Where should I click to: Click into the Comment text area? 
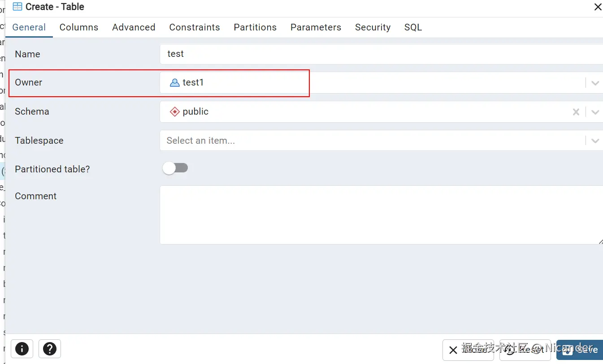(x=381, y=215)
